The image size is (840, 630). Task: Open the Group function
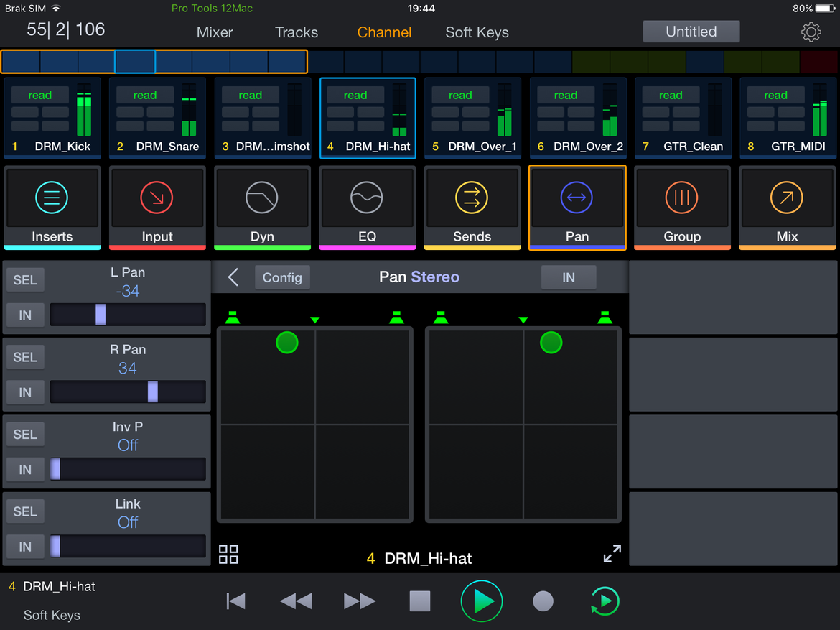coord(682,208)
